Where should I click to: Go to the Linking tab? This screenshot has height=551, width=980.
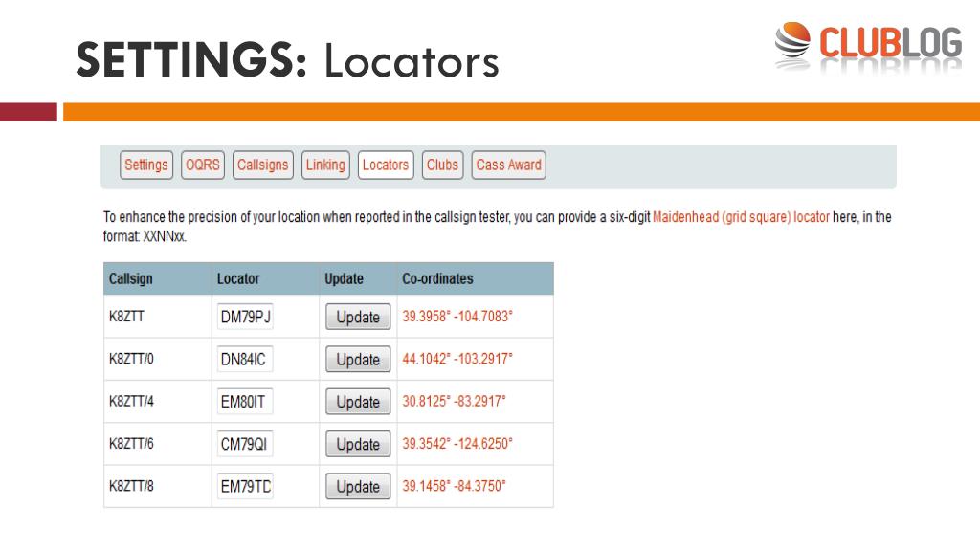point(325,165)
